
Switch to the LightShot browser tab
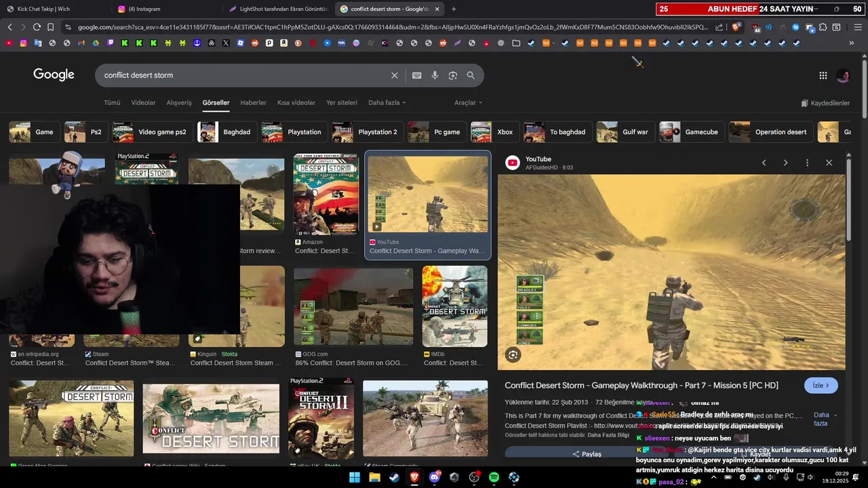tap(278, 9)
